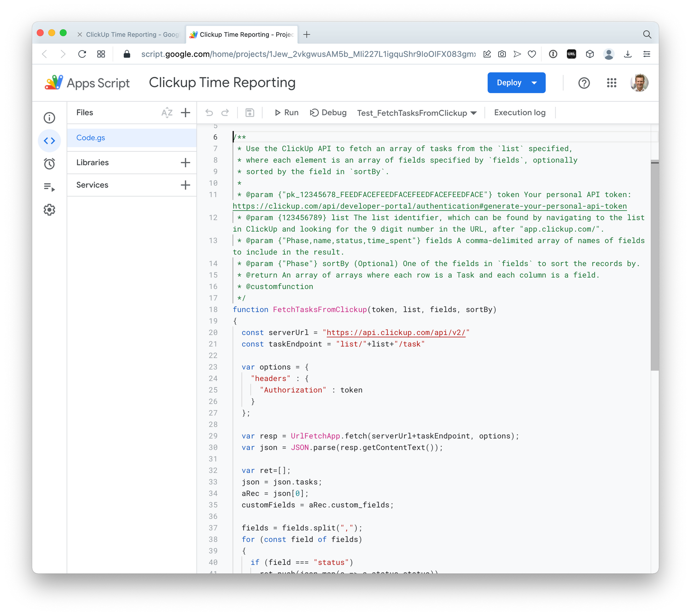Click the @customfunction tag on line 16
Screen dimensions: 691x616
point(280,287)
